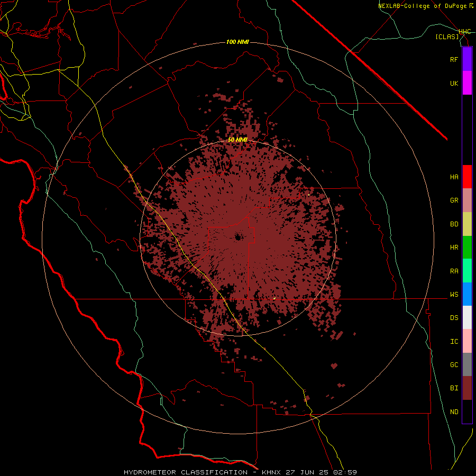Image resolution: width=476 pixels, height=476 pixels.
Task: Click the "BI" legend label
Action: [x=454, y=388]
